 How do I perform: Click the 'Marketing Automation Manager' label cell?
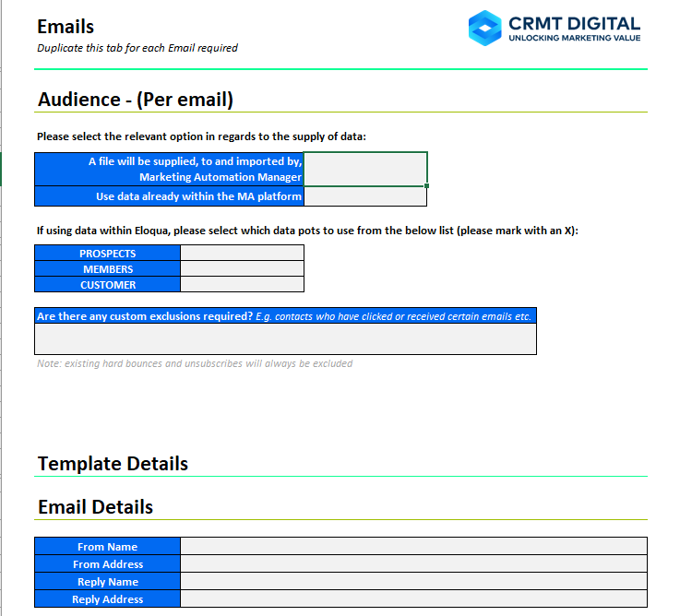pos(169,169)
